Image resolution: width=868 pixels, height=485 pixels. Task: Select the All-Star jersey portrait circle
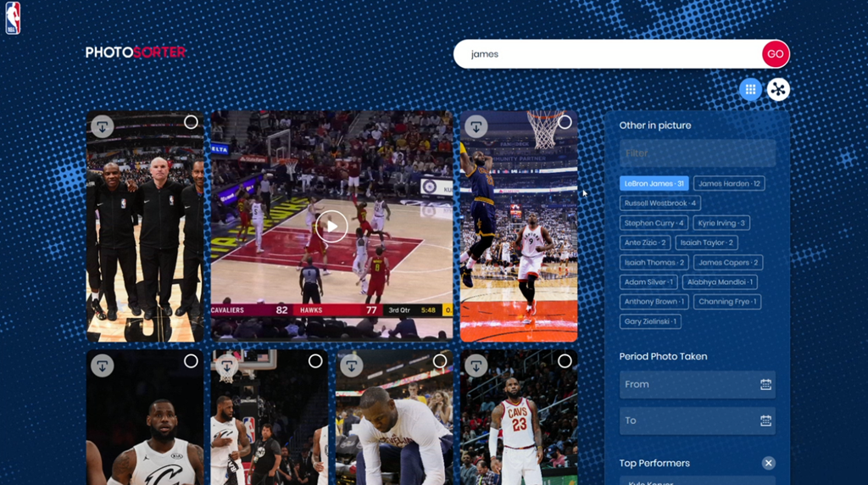pyautogui.click(x=191, y=361)
